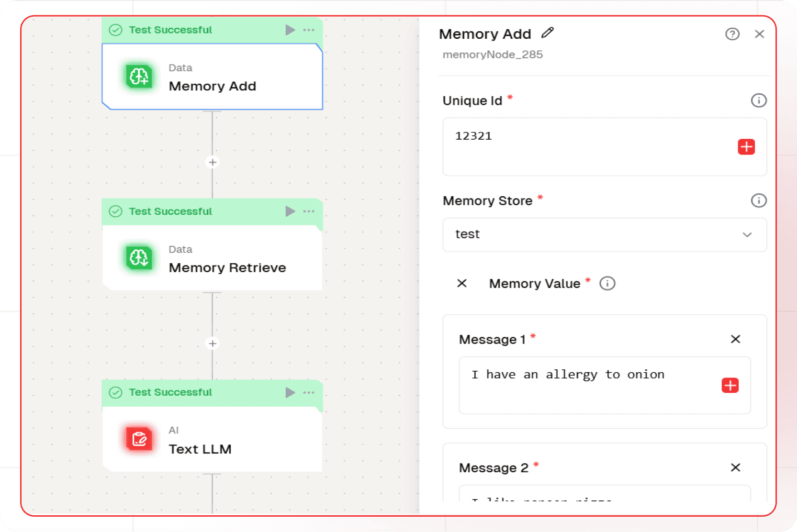Show info for Memory Value

click(x=607, y=283)
